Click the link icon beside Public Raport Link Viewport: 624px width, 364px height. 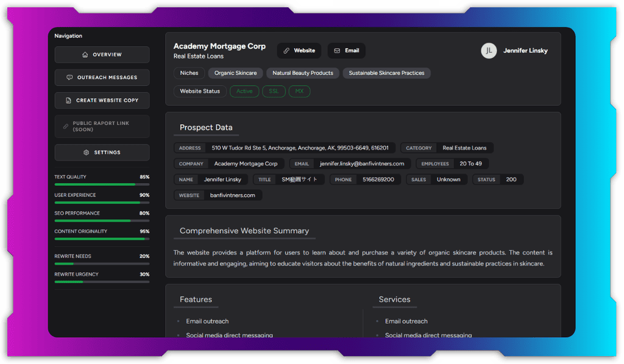click(66, 127)
